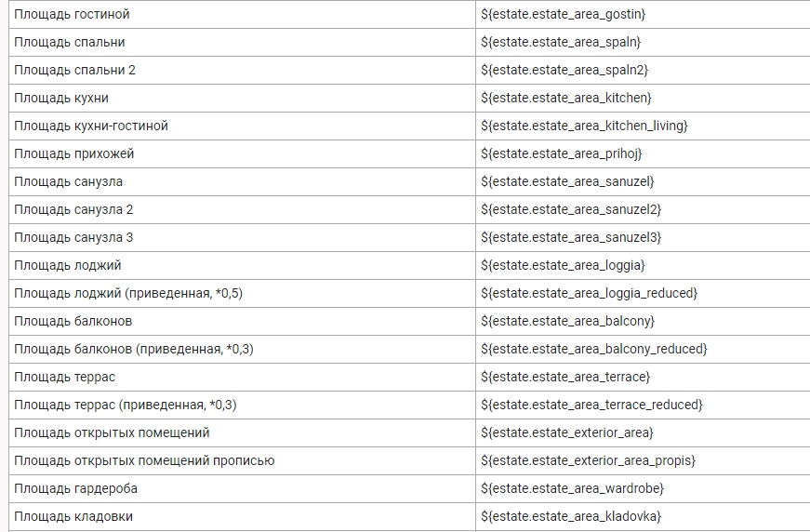Click the "Площадь террас" label cell
Viewport: 810px width, 532px height.
click(x=64, y=377)
